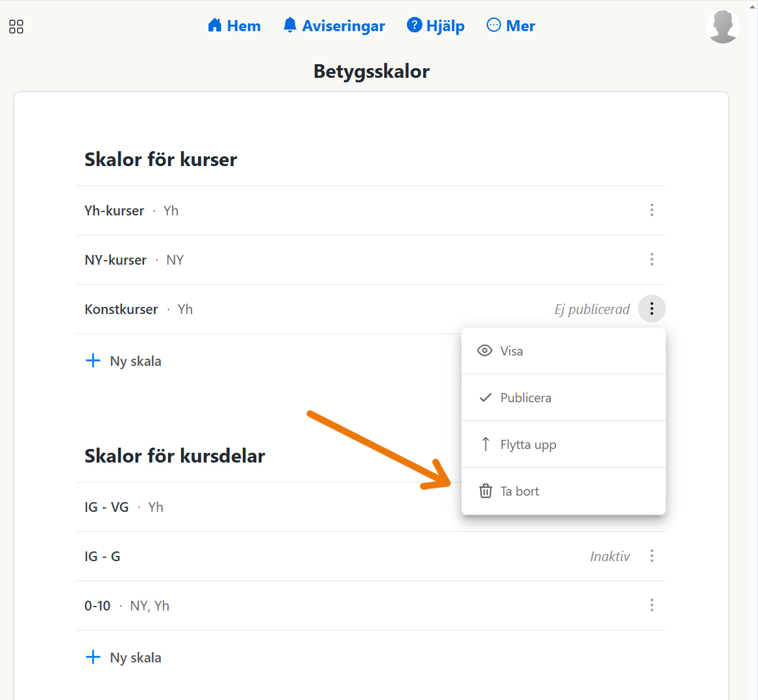Click the trash icon beside Ta bort
The width and height of the screenshot is (758, 700).
click(485, 491)
